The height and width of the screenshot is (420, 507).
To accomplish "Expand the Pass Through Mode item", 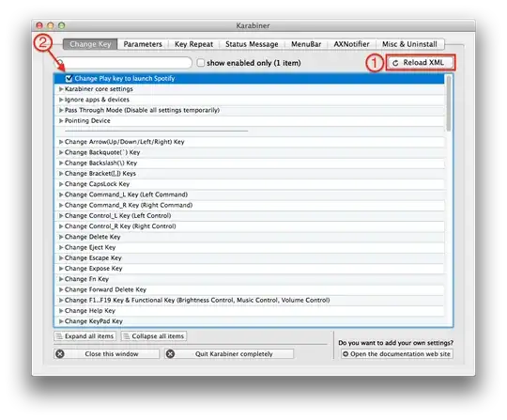I will pos(61,110).
